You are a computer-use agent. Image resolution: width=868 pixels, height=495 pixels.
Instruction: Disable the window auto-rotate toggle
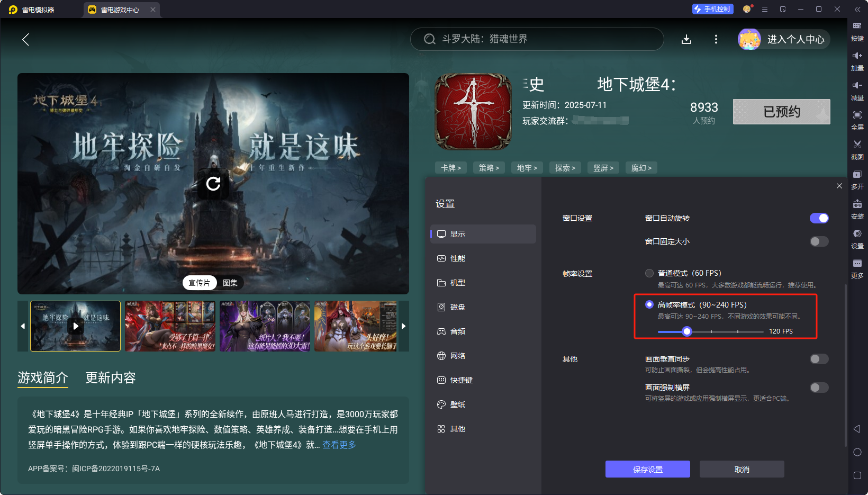click(x=819, y=218)
